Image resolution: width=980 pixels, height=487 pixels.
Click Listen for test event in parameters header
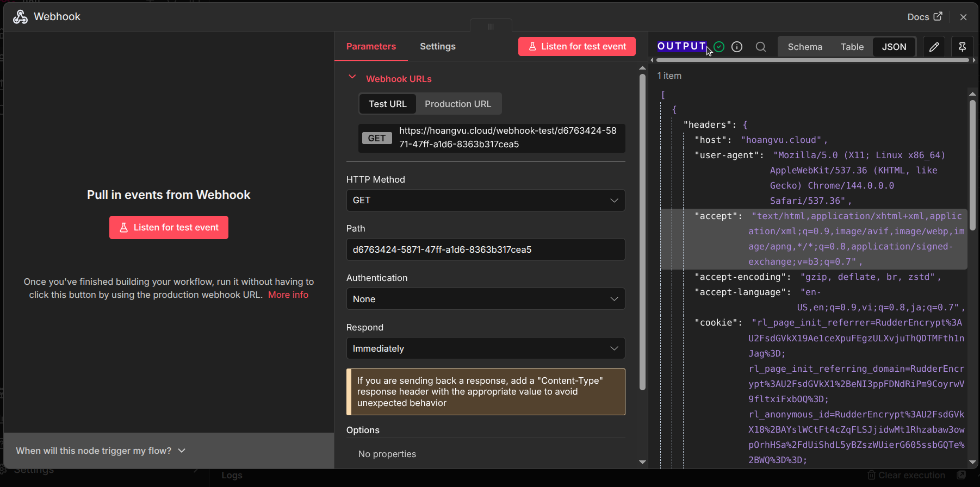(x=576, y=46)
